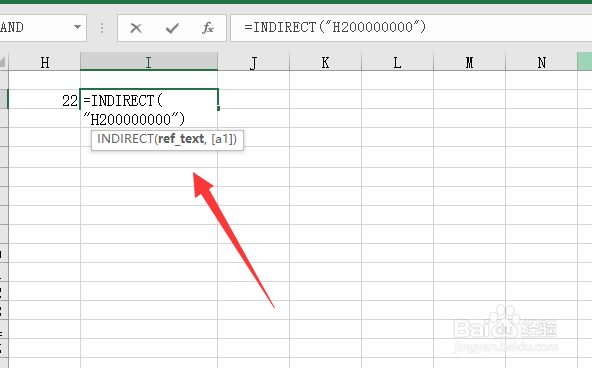Expand the Name Box dropdown arrow
The image size is (592, 368).
[x=77, y=27]
